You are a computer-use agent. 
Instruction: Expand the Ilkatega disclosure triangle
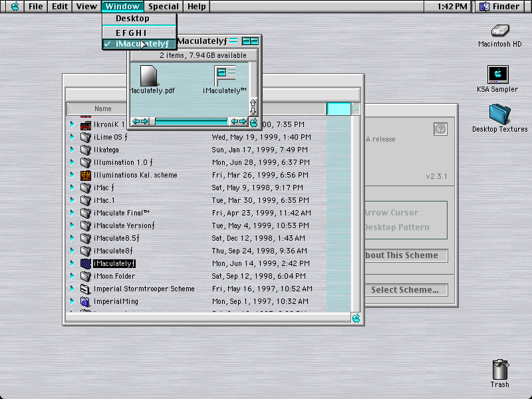click(x=72, y=150)
